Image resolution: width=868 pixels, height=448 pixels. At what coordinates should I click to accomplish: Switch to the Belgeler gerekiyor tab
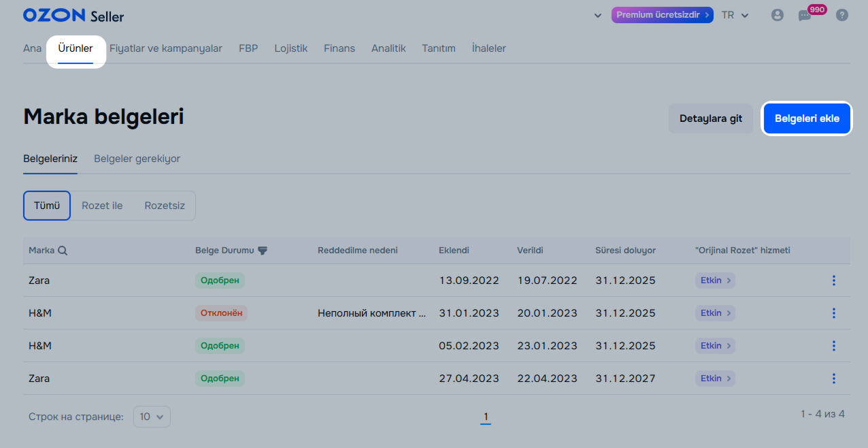point(137,159)
